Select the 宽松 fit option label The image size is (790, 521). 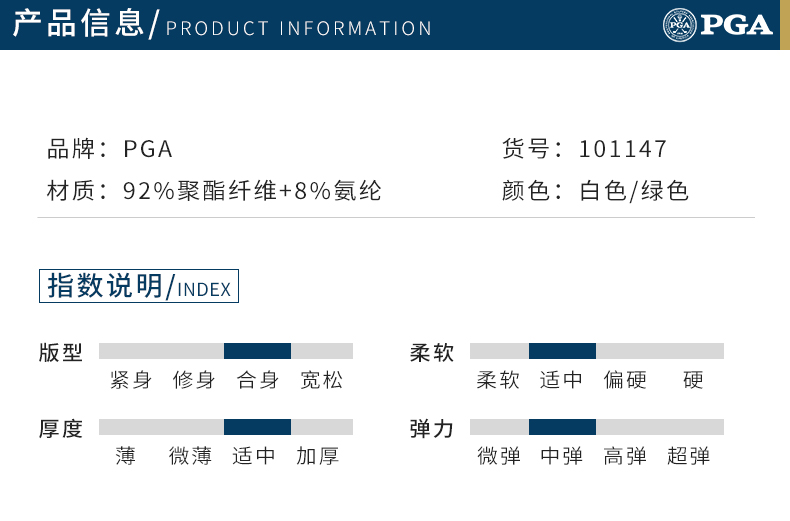(321, 380)
